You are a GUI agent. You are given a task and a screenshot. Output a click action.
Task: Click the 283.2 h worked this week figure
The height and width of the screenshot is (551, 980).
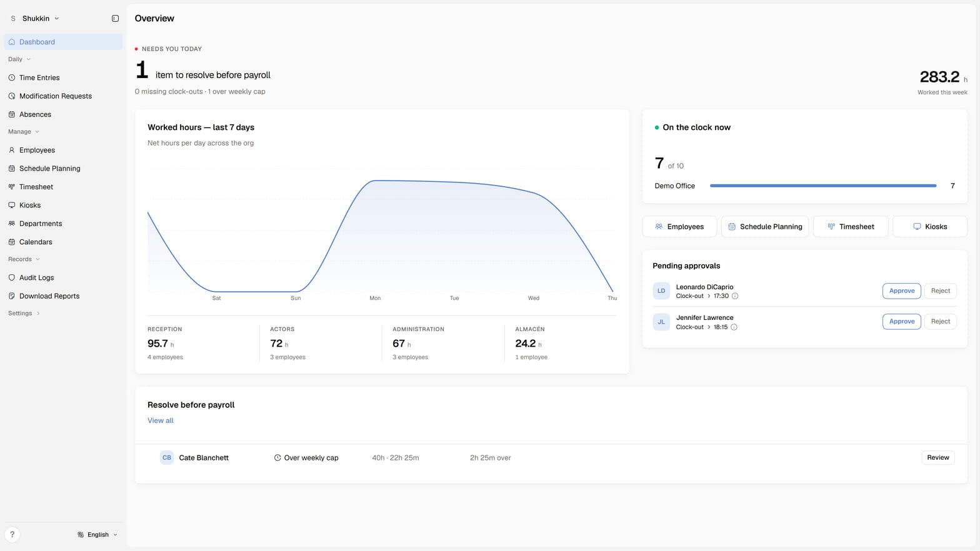point(943,77)
